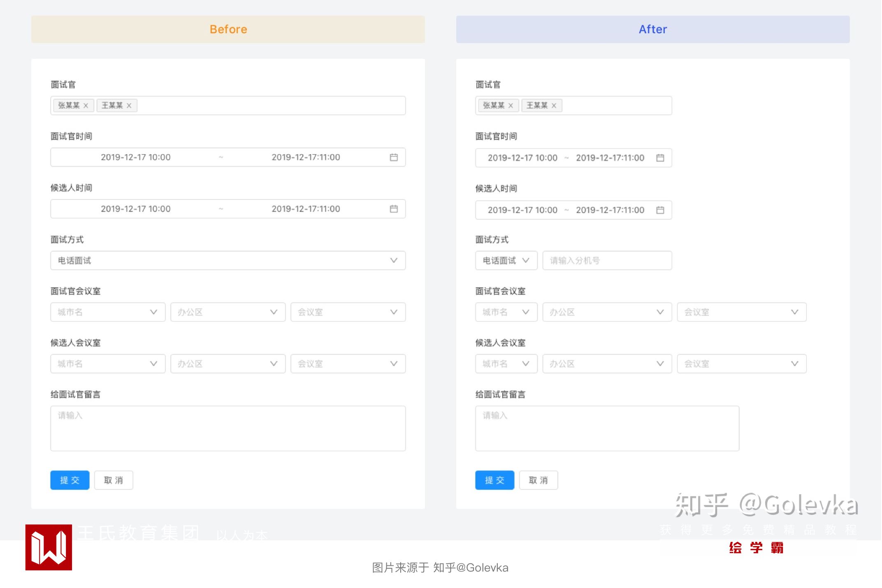Click 取消 button in After form
Screen dimensions: 882x588
(x=538, y=480)
